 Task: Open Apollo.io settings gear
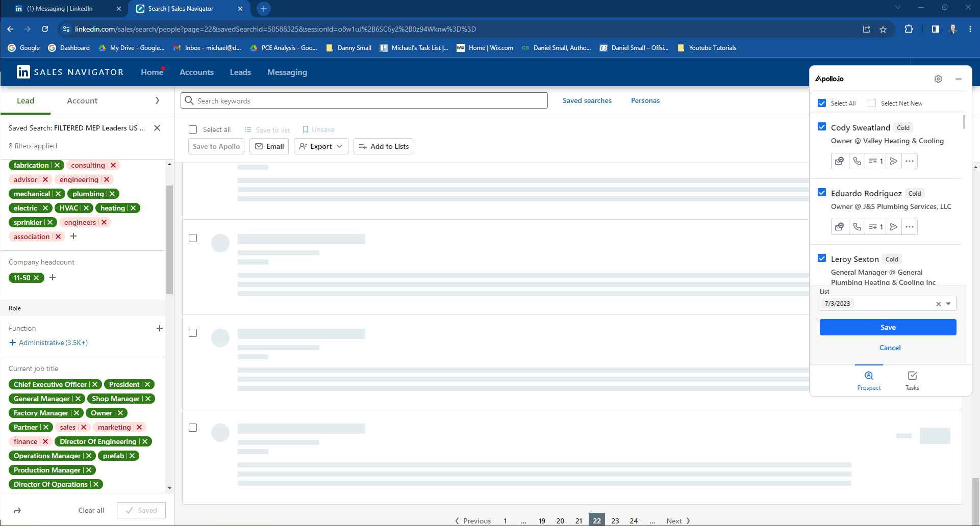pos(938,79)
